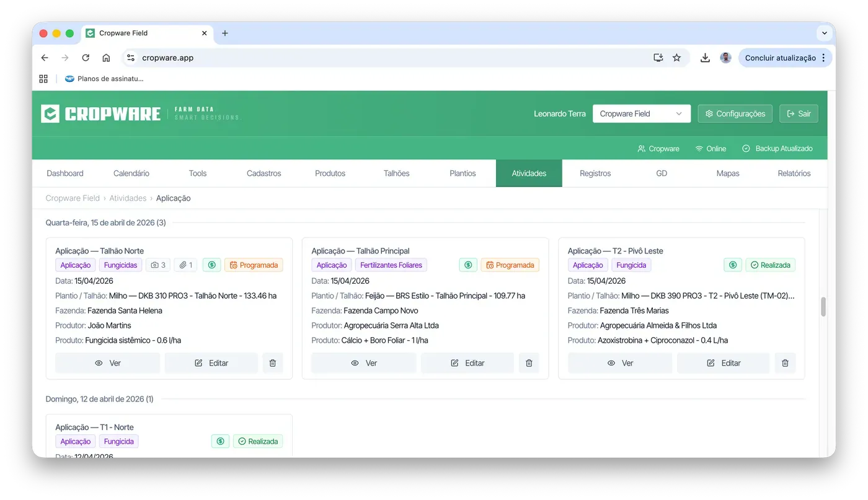This screenshot has height=500, width=868.
Task: Switch to the Talhões tab
Action: (397, 173)
